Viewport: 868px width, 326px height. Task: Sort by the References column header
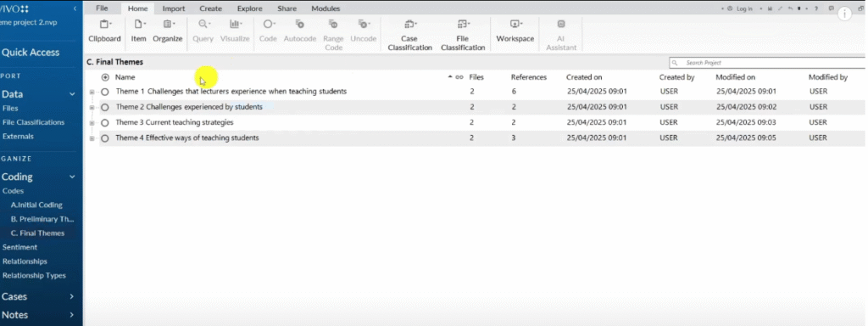[529, 77]
